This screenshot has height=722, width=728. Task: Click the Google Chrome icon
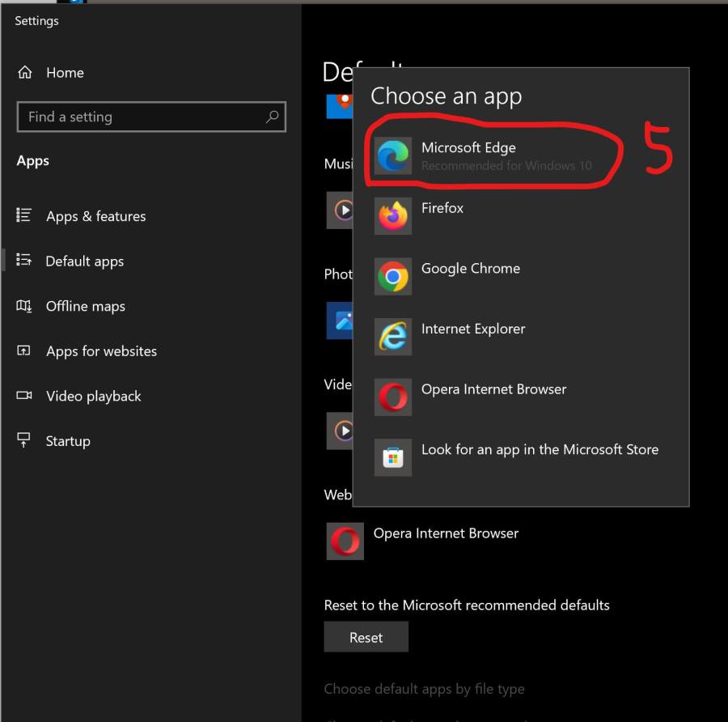point(393,277)
